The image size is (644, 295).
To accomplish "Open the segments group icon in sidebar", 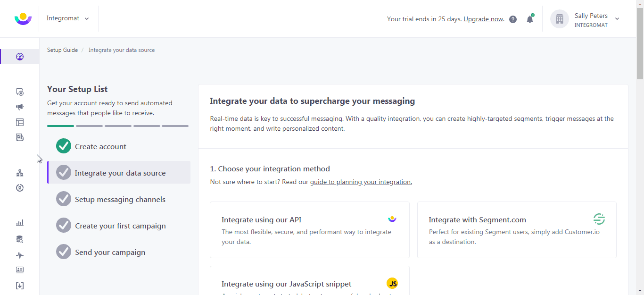I will tap(19, 173).
